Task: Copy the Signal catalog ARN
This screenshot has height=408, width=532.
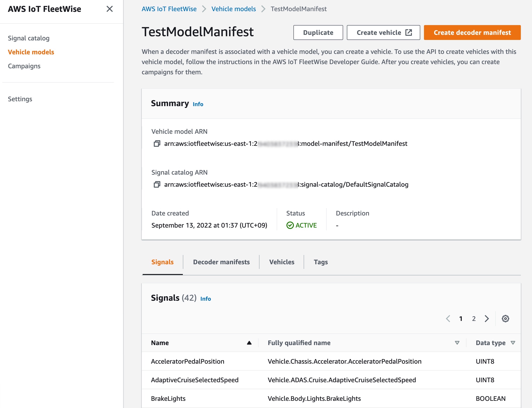Action: coord(157,184)
